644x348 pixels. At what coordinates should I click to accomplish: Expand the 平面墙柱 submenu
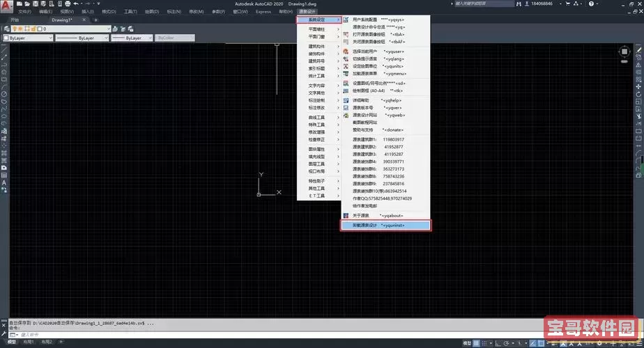pyautogui.click(x=319, y=29)
